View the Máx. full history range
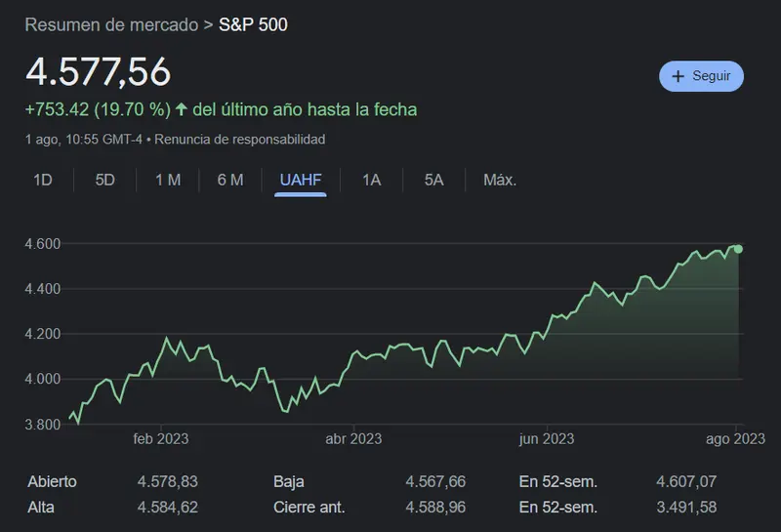The height and width of the screenshot is (532, 781). [500, 180]
